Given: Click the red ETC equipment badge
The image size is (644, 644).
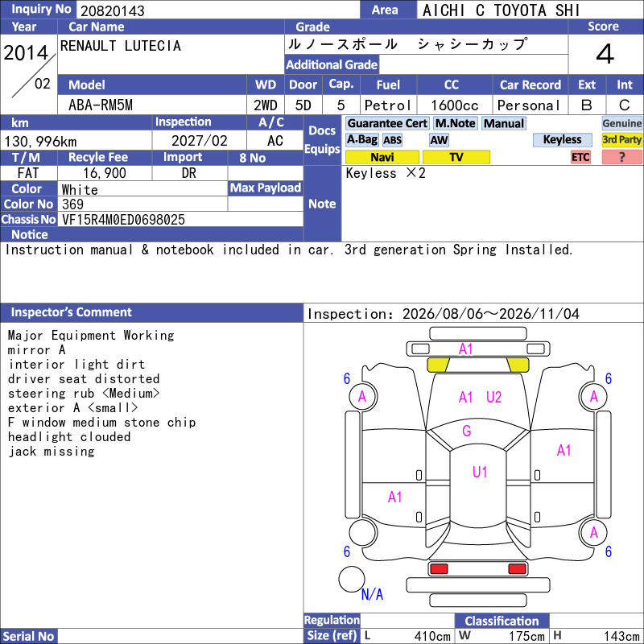Looking at the screenshot, I should point(580,157).
